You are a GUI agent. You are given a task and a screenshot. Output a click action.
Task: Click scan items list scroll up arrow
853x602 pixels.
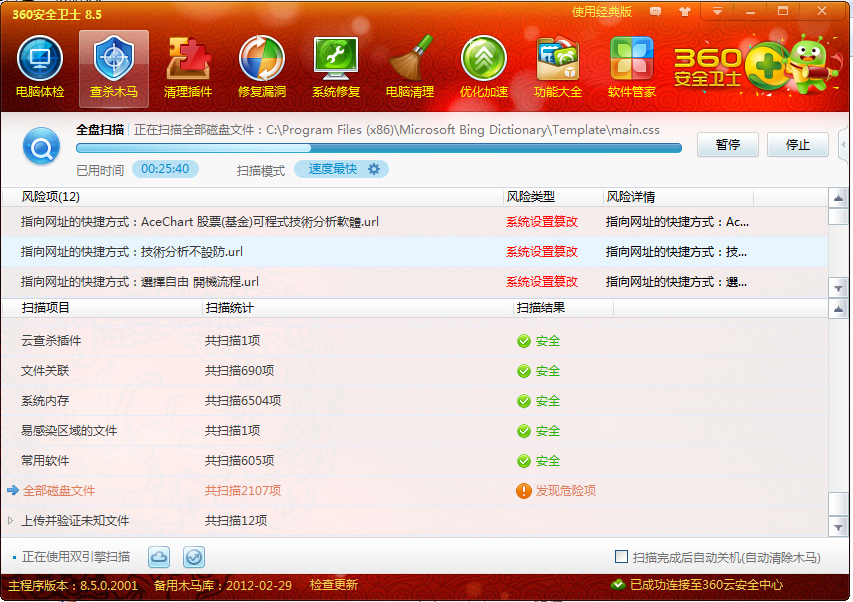[838, 309]
